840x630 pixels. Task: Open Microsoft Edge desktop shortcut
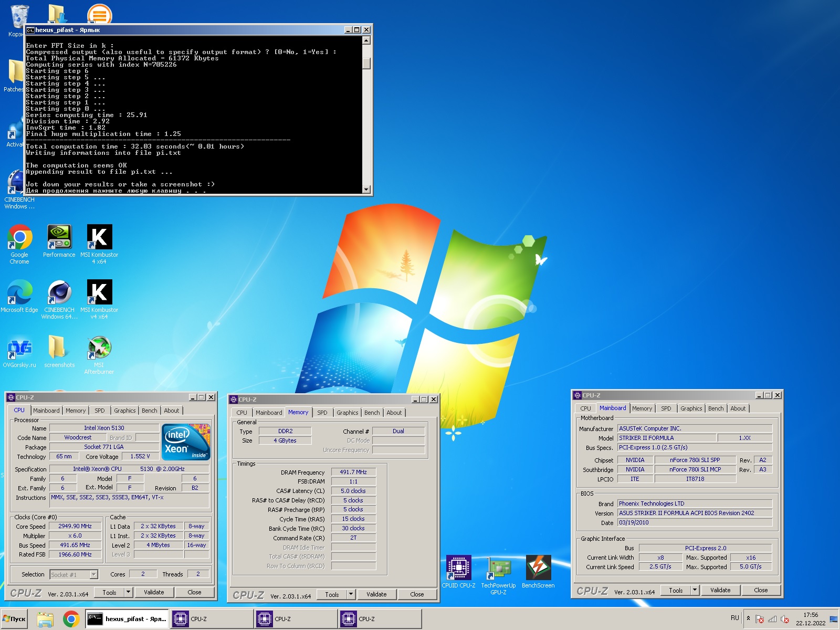pyautogui.click(x=19, y=296)
